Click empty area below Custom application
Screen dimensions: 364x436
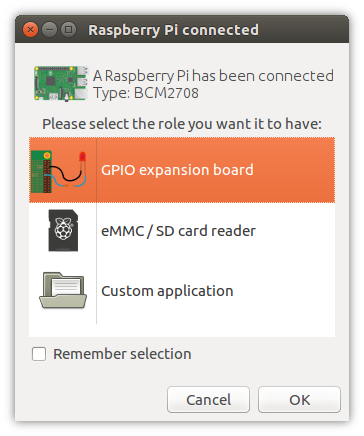(x=182, y=330)
